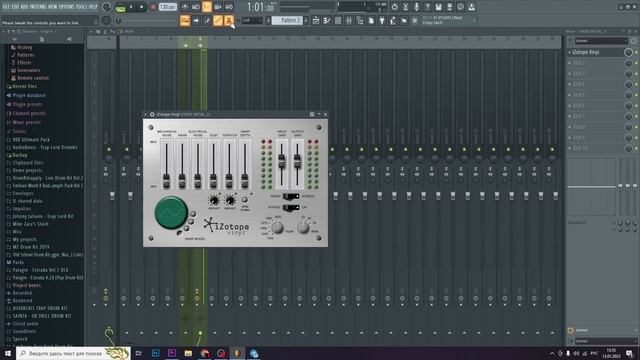
Task: Open the Piano roll from toolbar
Action: click(327, 20)
